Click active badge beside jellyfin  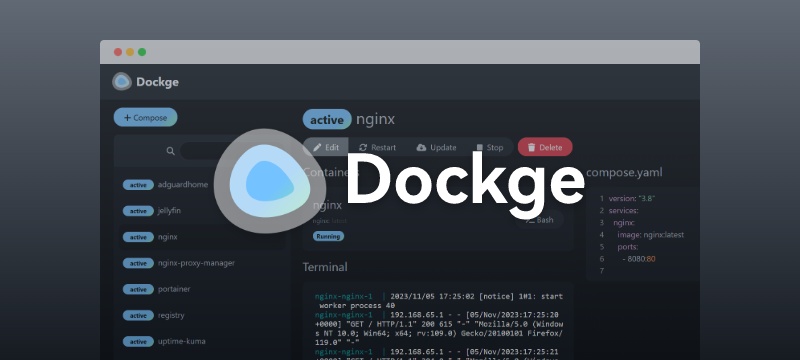tap(138, 211)
